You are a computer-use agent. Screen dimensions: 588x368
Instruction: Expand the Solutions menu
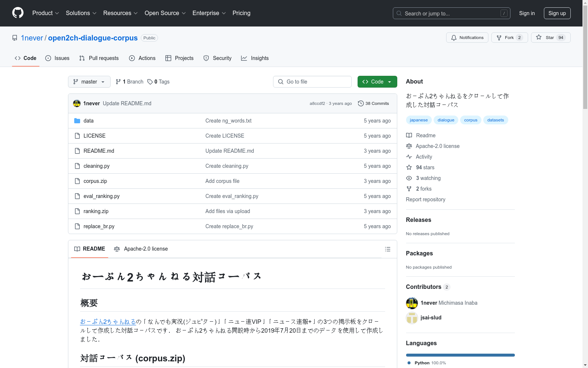pyautogui.click(x=81, y=13)
